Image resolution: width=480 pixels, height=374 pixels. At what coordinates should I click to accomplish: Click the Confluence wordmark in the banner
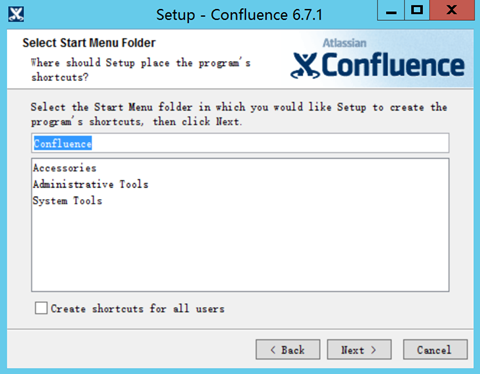pos(393,65)
